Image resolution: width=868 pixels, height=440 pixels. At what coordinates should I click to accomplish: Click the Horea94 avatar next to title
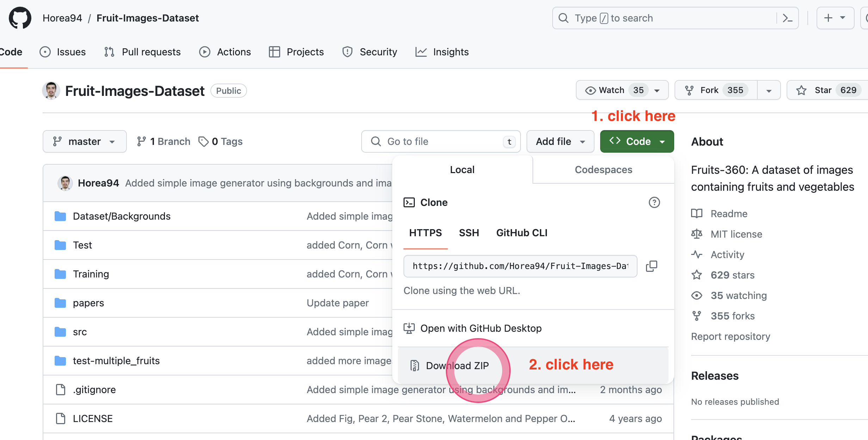(x=51, y=91)
